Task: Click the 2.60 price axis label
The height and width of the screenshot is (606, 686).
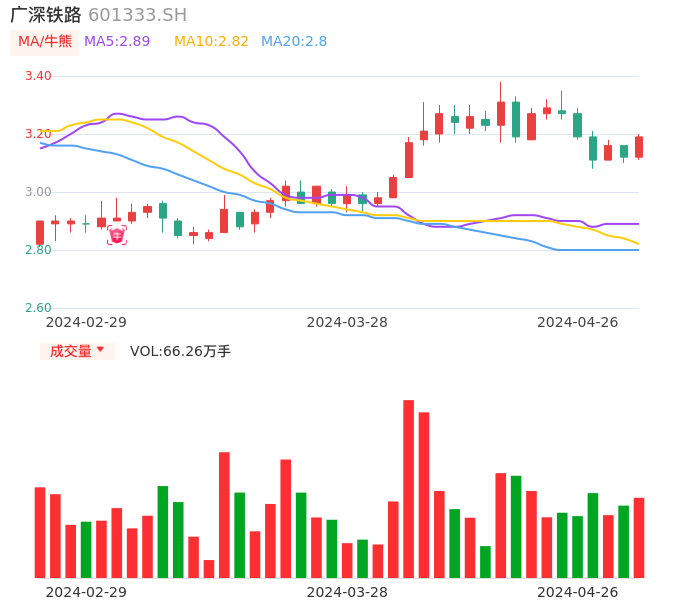Action: [38, 308]
